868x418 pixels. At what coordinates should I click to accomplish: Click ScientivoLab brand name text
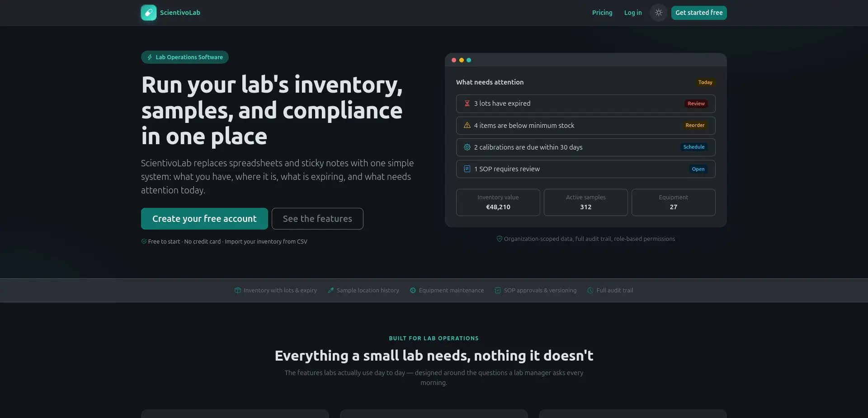[x=180, y=13]
